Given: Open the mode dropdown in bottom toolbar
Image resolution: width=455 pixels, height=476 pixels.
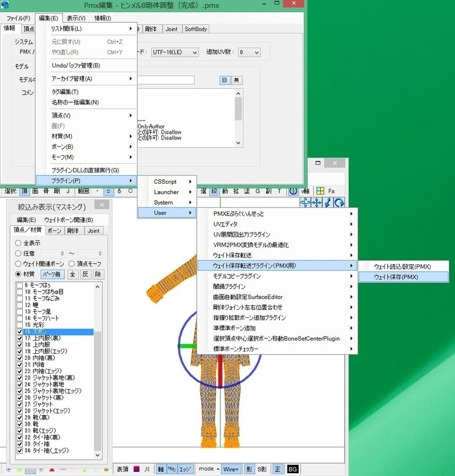Looking at the screenshot, I should (209, 469).
